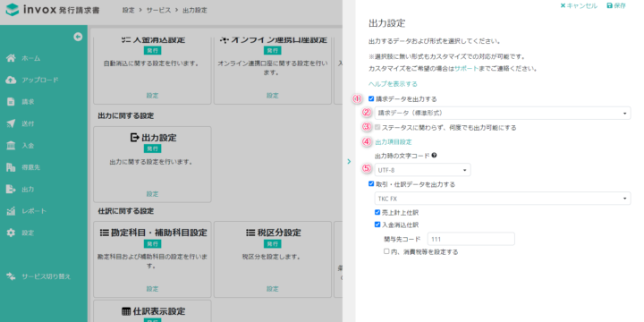
Task: Click 設定 in the breadcrumb
Action: point(128,10)
